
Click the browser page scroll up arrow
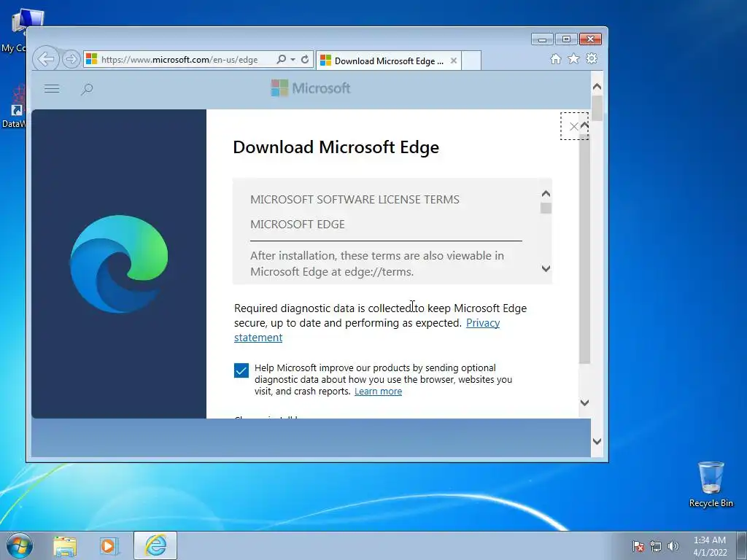pyautogui.click(x=597, y=87)
